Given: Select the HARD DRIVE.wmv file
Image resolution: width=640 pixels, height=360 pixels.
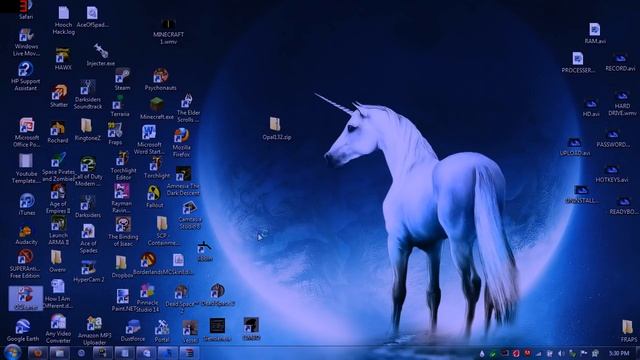Looking at the screenshot, I should (x=622, y=104).
